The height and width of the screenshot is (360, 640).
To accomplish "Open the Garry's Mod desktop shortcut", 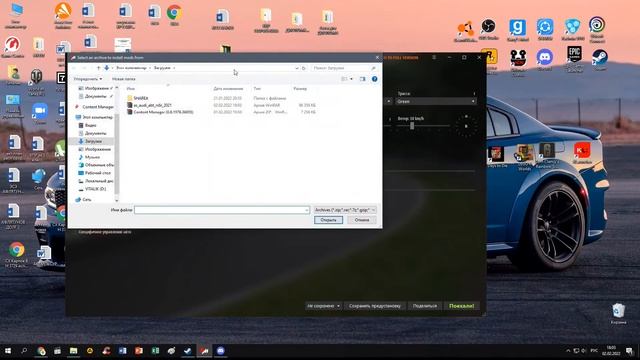I will [517, 30].
